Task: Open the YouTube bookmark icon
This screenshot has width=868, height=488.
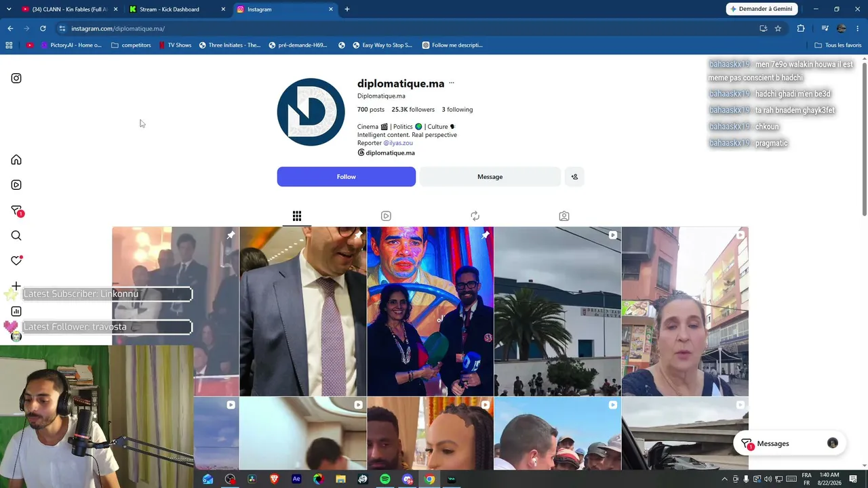Action: [30, 45]
